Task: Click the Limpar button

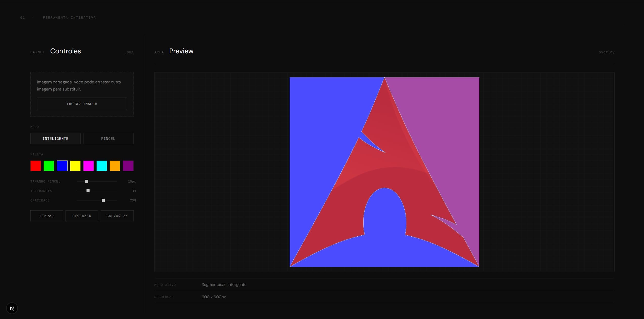Action: pos(47,216)
